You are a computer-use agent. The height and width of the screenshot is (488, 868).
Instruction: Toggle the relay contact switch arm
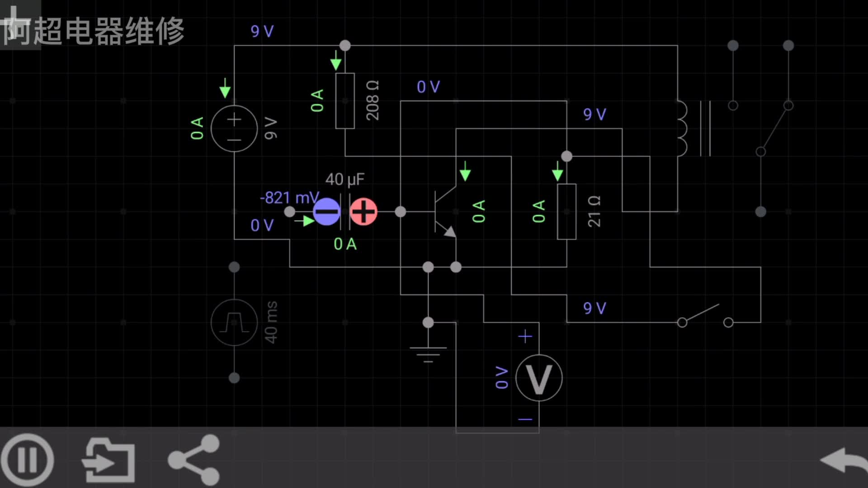[x=774, y=128]
